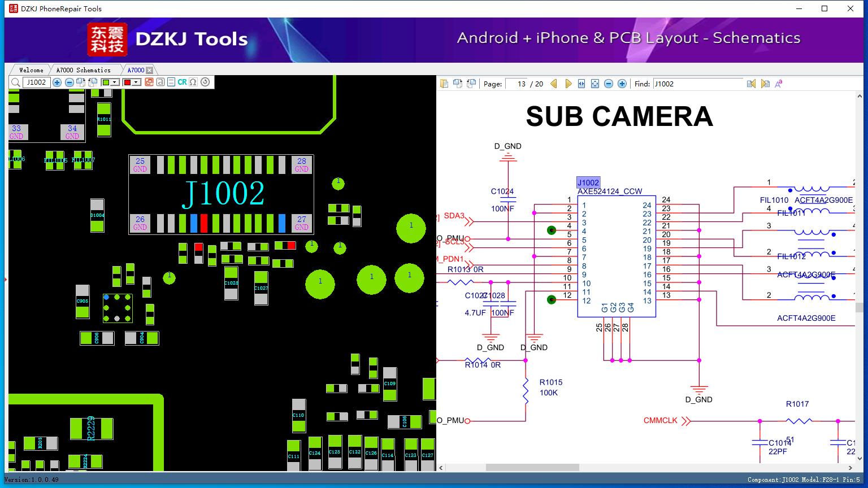Click pad 26 GND on the J1002 connector
The width and height of the screenshot is (868, 488).
pos(140,223)
